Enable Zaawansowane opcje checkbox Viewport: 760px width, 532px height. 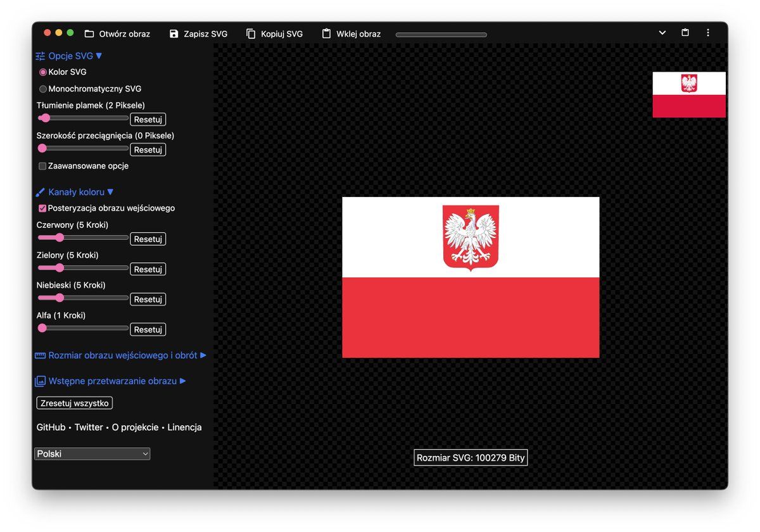(x=42, y=166)
